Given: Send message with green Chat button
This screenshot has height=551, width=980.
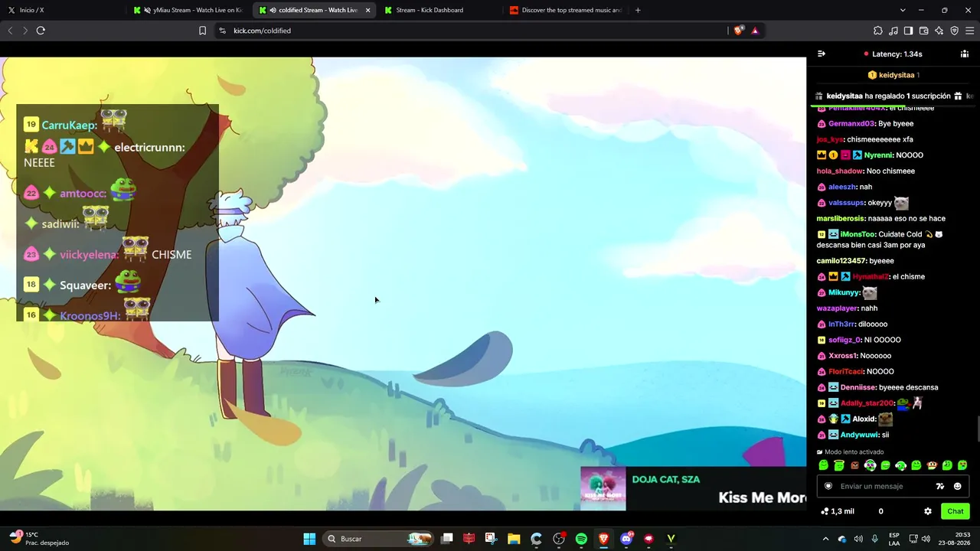Looking at the screenshot, I should 955,511.
